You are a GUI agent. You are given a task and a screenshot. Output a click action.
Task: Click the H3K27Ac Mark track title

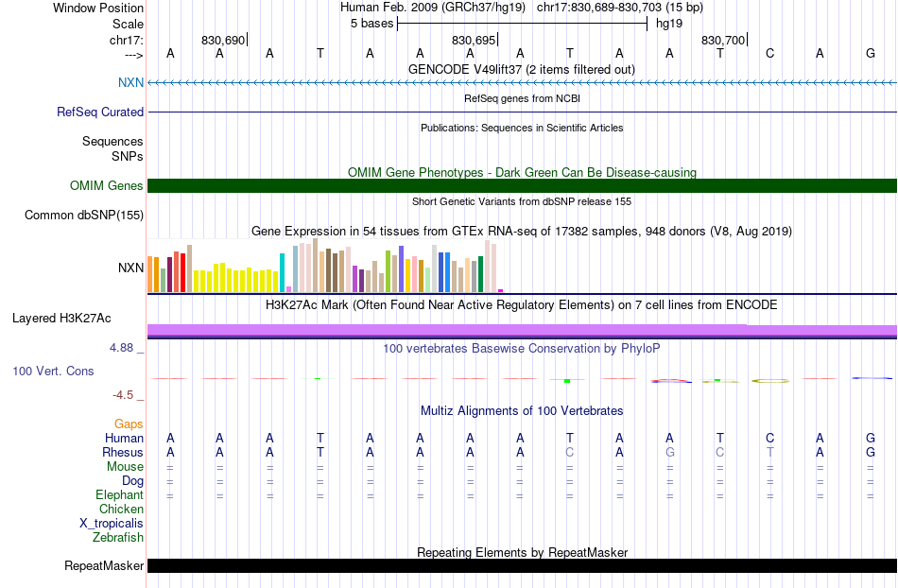[x=522, y=304]
